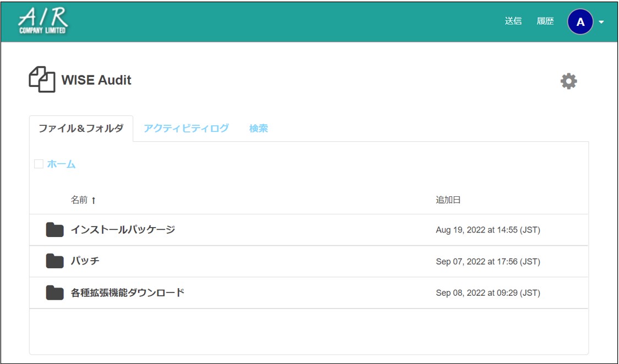Click the folder icon for 各種拡張機能ダウンロード
The width and height of the screenshot is (619, 364).
coord(54,293)
